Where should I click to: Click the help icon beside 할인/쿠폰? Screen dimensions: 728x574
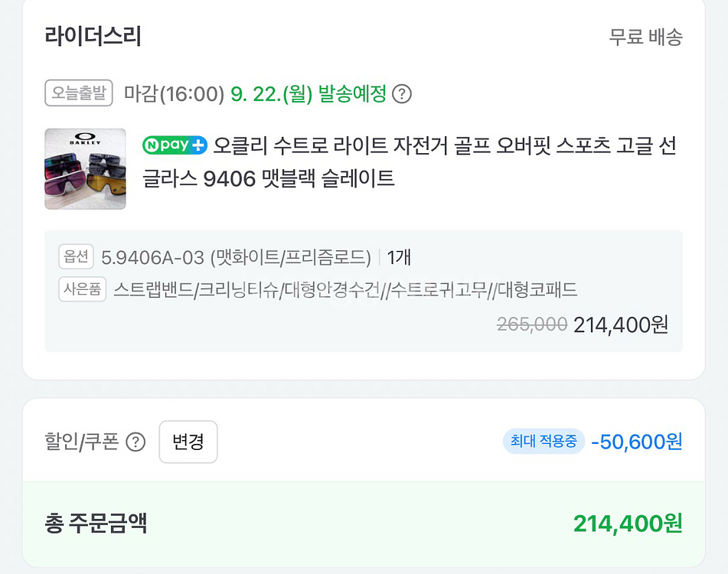[x=135, y=442]
